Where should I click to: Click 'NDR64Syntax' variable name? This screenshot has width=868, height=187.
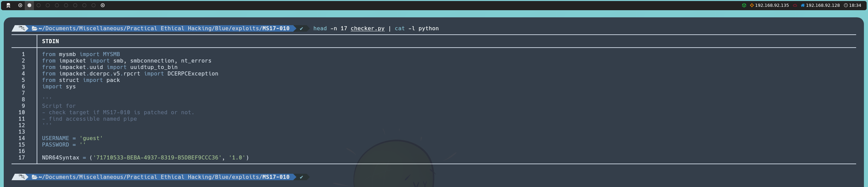(60, 157)
